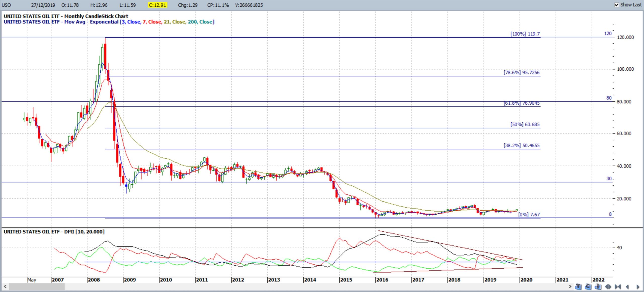
Task: Click the [78.6%] 95.7256 Fibonacci label
Action: (x=521, y=72)
